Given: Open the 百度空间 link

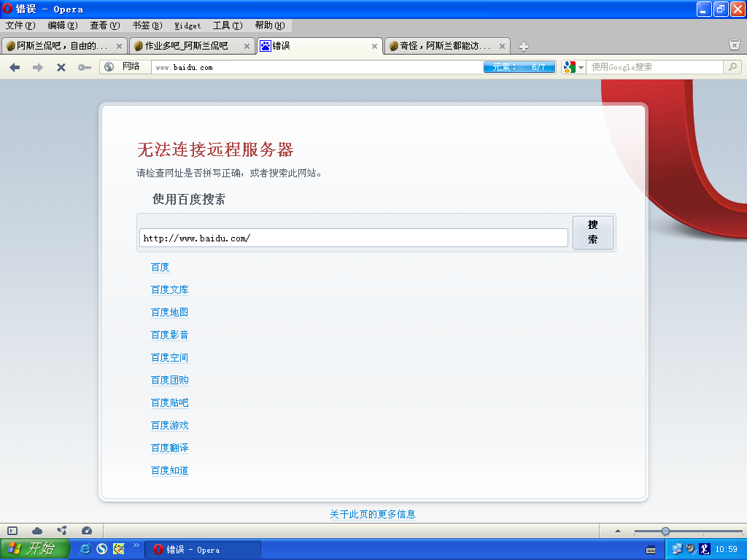Looking at the screenshot, I should 169,357.
